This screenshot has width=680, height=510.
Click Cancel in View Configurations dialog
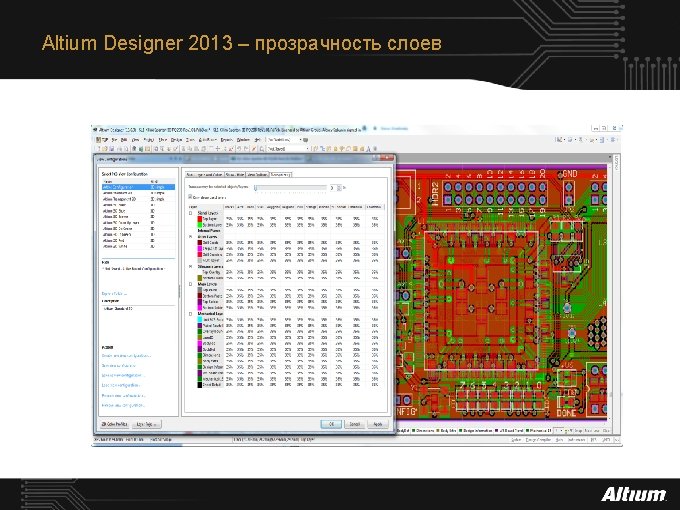click(354, 424)
